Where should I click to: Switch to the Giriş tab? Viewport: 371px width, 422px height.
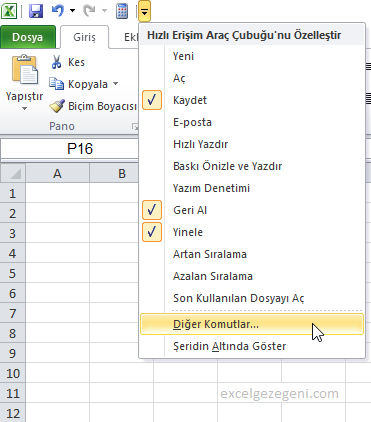click(84, 37)
